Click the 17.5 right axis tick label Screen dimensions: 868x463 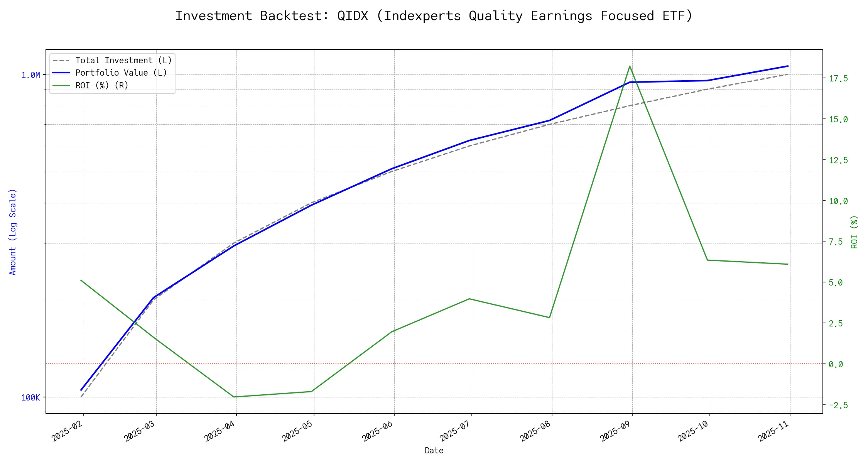coord(838,79)
